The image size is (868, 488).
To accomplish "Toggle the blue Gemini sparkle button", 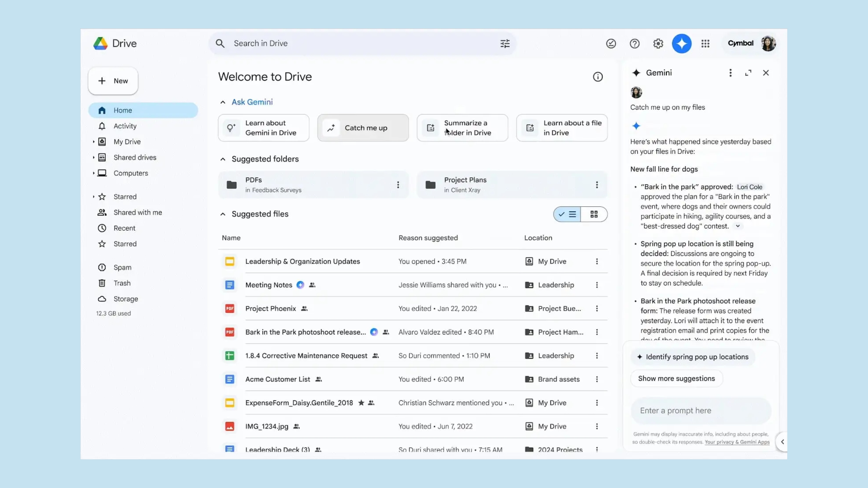I will 682,43.
